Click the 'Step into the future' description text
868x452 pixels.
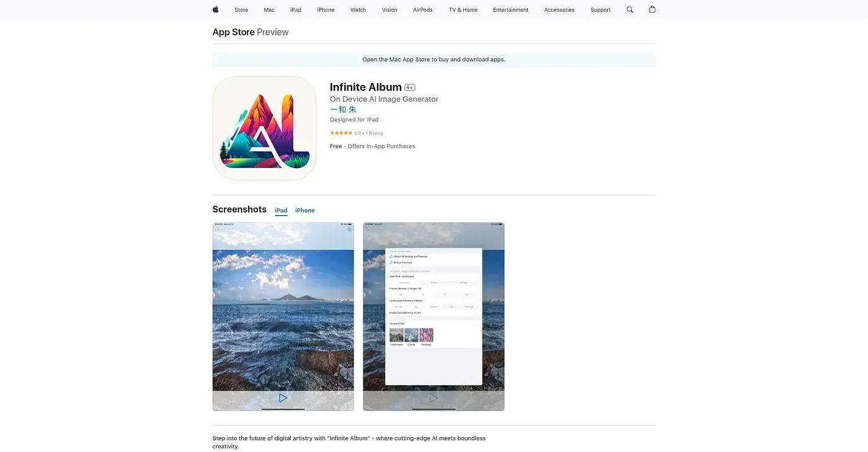349,442
